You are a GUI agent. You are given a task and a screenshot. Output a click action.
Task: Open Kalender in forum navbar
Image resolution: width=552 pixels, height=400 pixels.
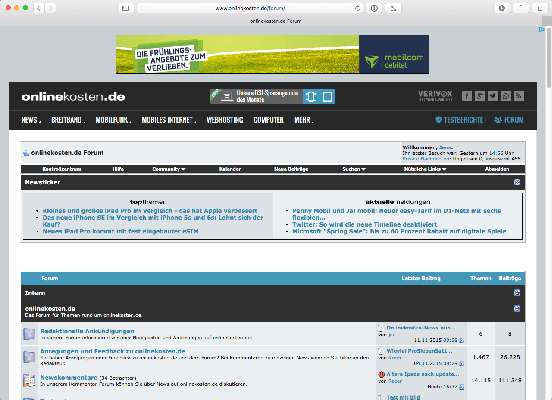pos(230,169)
